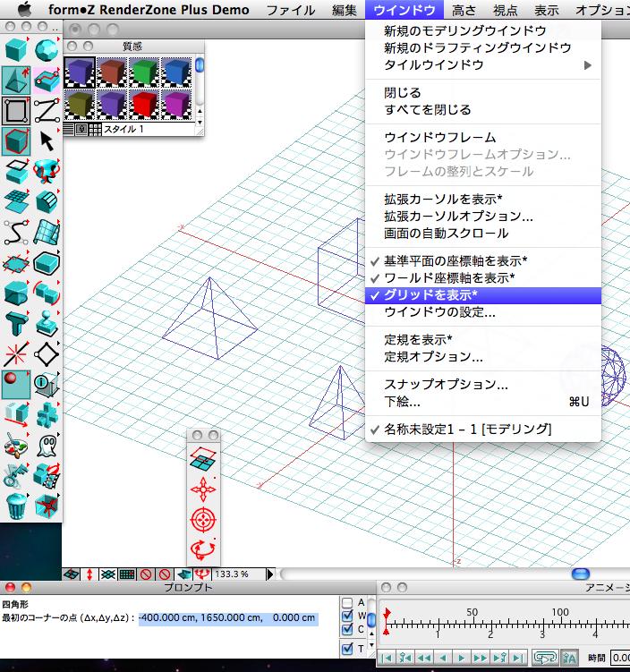
Task: Select the trash can delete tool
Action: pos(16,506)
